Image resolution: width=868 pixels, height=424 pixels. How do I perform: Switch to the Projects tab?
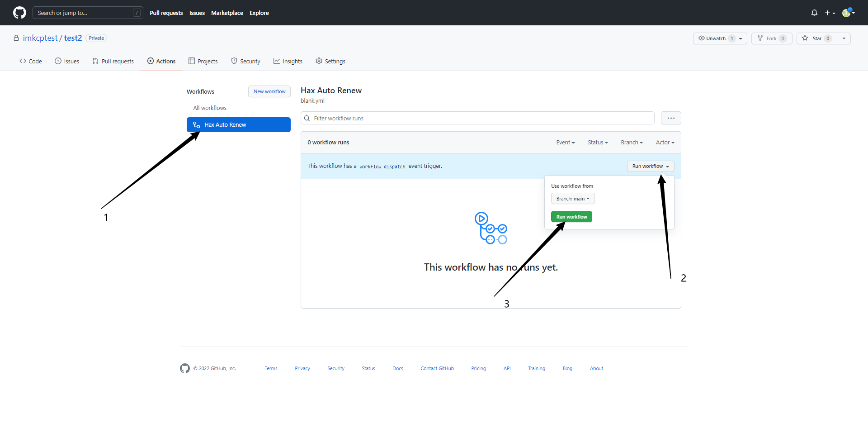click(x=203, y=61)
